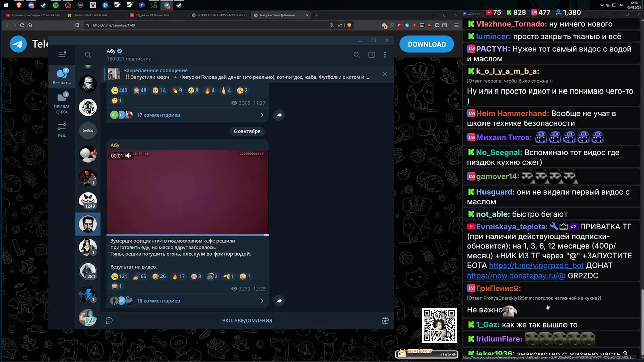Open the ПРИВАТОЧКА chat folder
This screenshot has height=362, width=644.
pos(62,103)
